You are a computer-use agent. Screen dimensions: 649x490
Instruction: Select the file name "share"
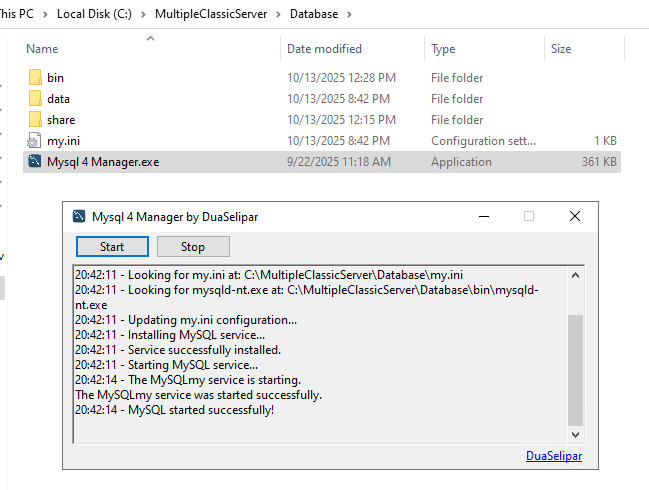tap(61, 120)
